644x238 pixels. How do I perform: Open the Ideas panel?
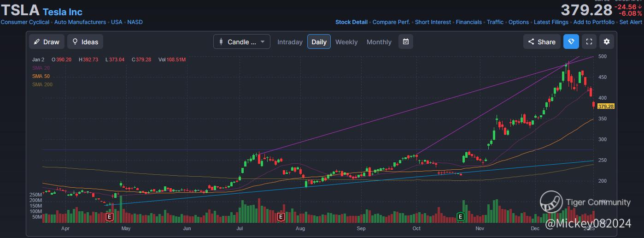(x=85, y=42)
